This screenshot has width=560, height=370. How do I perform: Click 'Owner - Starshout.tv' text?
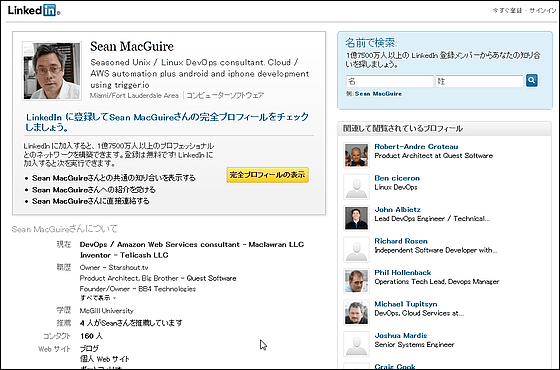pyautogui.click(x=114, y=268)
